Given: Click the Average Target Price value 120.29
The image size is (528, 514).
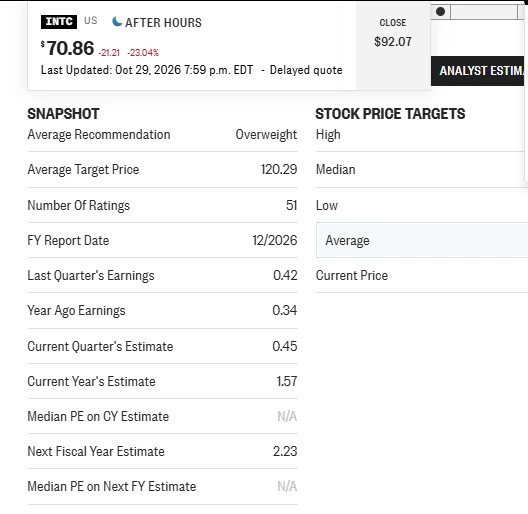Looking at the screenshot, I should [279, 169].
